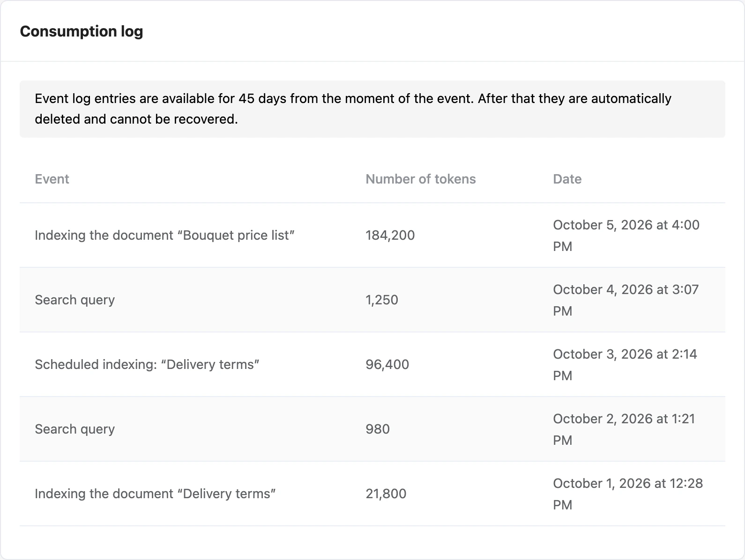The height and width of the screenshot is (560, 745).
Task: Click the 96,400 token value
Action: click(387, 364)
